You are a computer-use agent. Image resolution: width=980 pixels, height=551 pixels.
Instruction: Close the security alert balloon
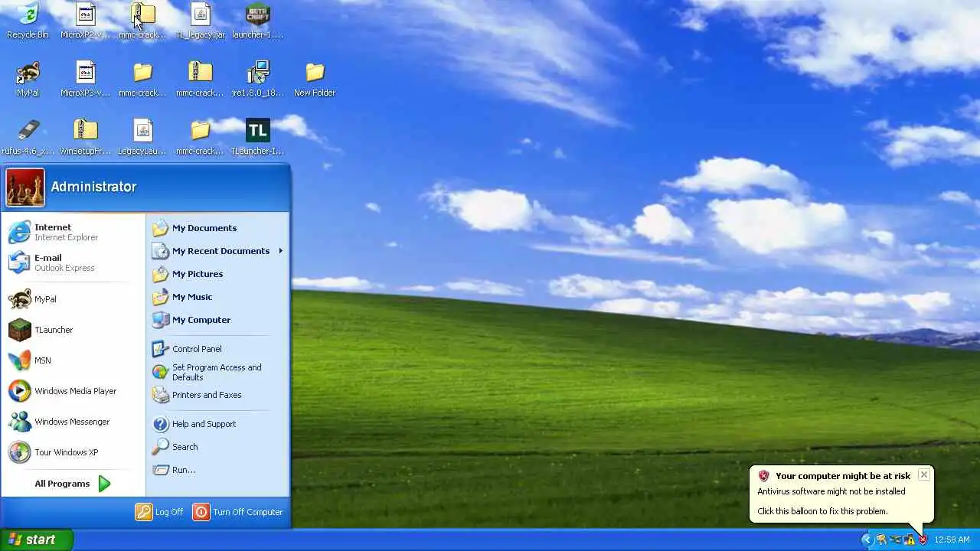coord(924,475)
